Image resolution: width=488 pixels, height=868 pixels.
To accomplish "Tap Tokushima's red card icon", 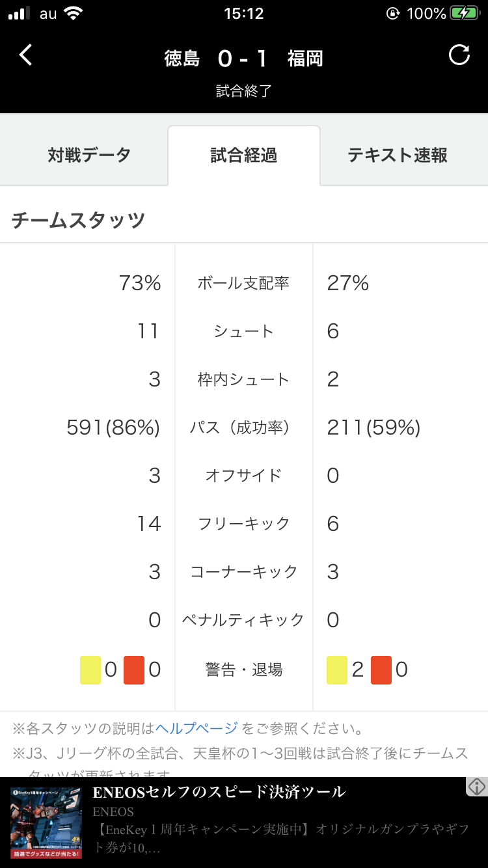I will (x=134, y=670).
